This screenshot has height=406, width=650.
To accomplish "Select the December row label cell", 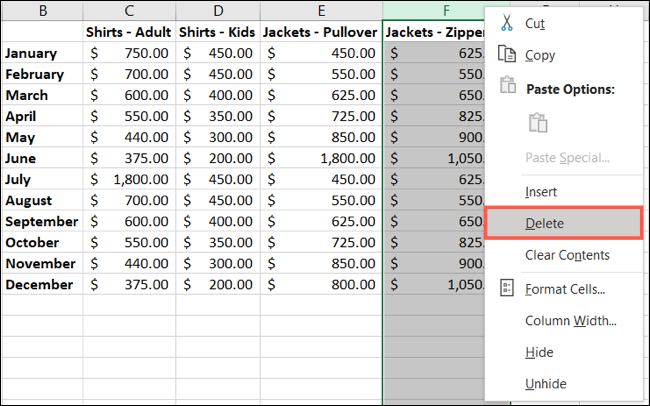I will (x=41, y=284).
